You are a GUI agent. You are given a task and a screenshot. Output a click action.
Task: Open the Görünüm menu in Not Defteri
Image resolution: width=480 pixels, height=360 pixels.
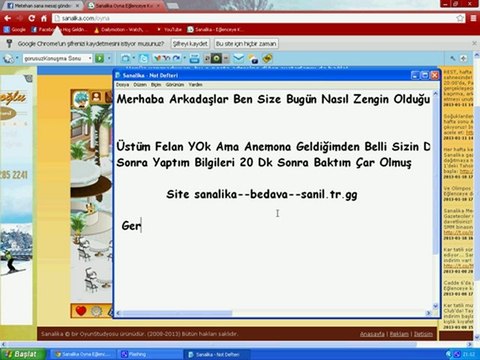(x=175, y=85)
